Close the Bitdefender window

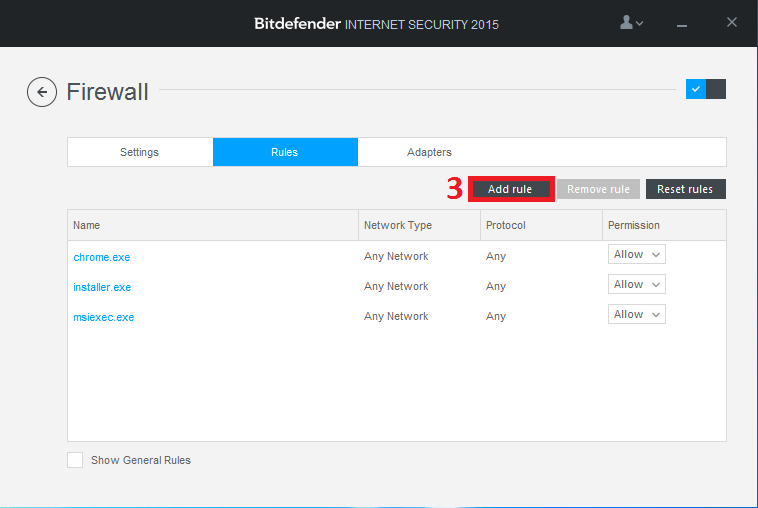point(731,22)
